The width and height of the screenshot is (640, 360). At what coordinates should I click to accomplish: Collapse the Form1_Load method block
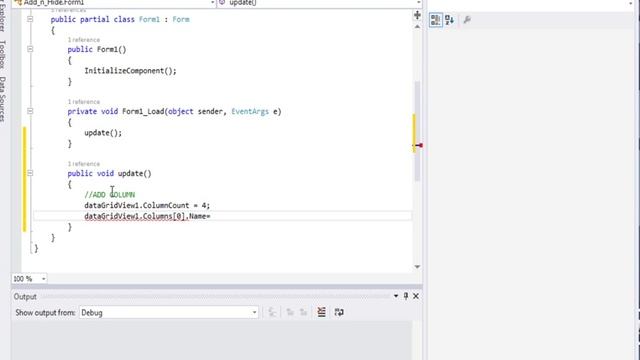tap(30, 111)
